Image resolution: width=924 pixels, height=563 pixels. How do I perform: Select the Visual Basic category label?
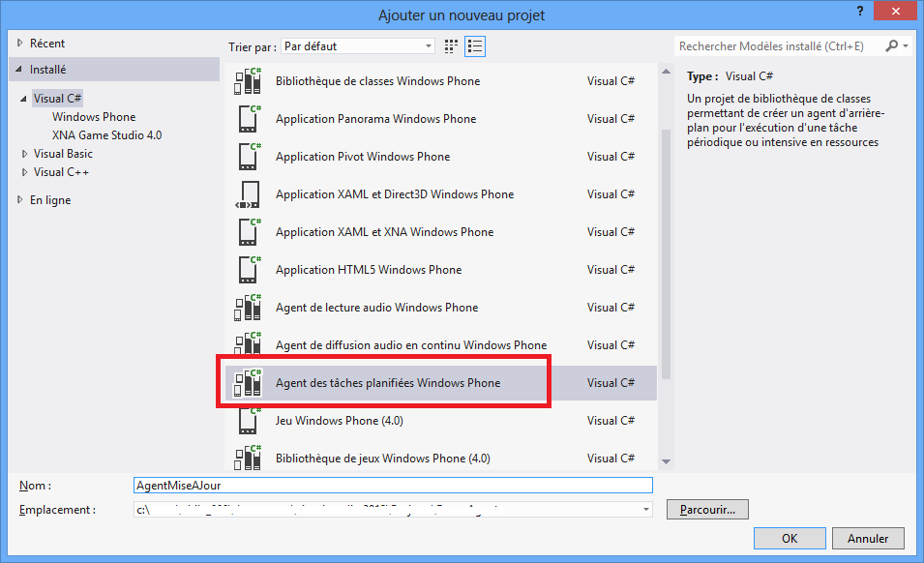click(63, 154)
